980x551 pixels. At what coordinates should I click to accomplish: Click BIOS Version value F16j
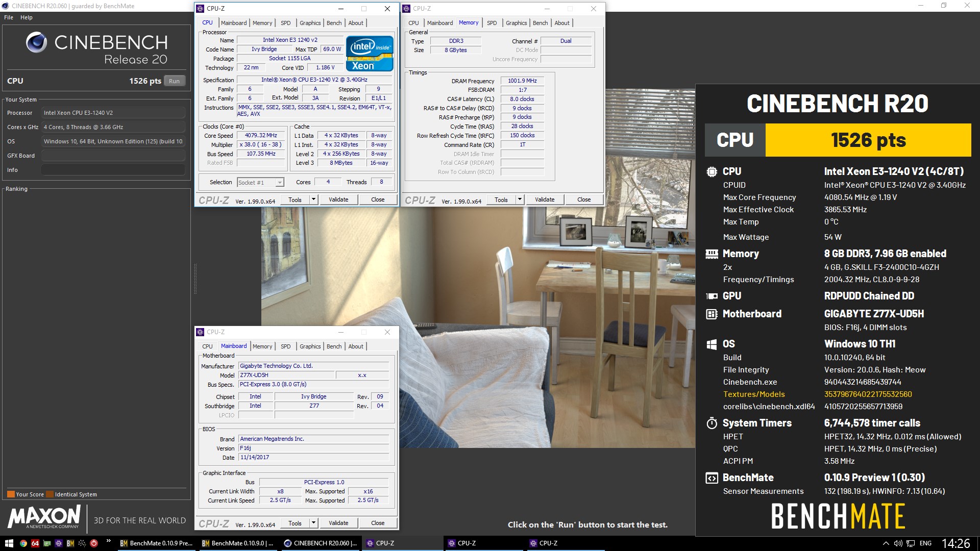[x=314, y=448]
